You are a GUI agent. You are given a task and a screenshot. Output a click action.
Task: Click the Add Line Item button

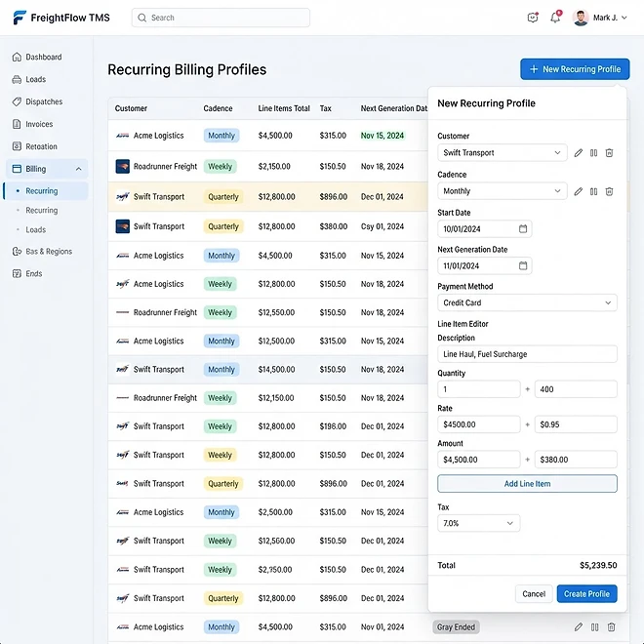527,483
